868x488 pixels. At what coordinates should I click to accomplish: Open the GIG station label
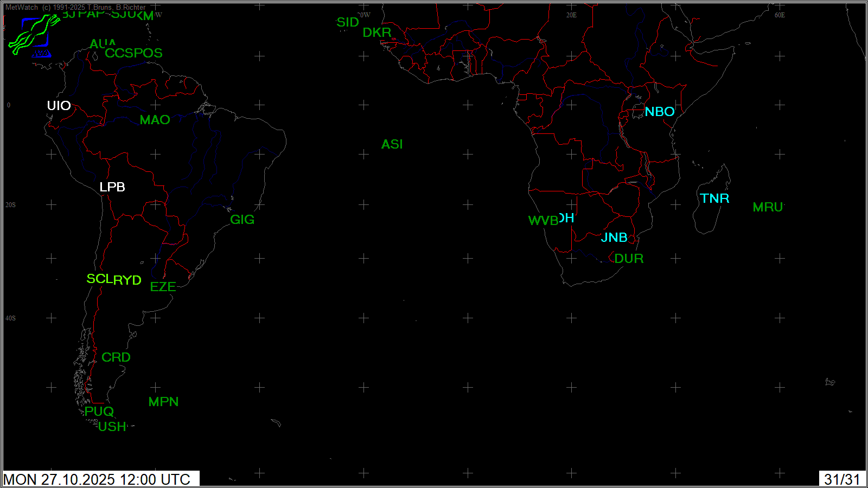coord(242,220)
